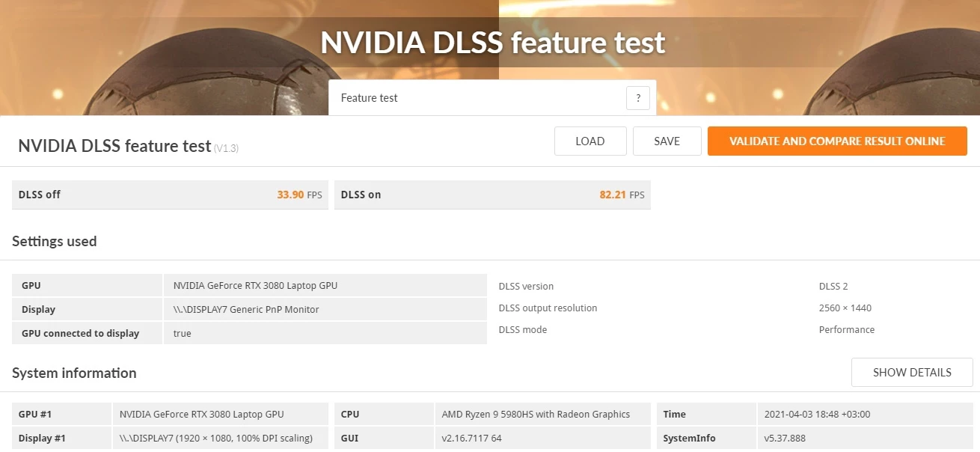Select the DLSS 2 version value
Viewport: 980px width, 452px height.
[833, 286]
